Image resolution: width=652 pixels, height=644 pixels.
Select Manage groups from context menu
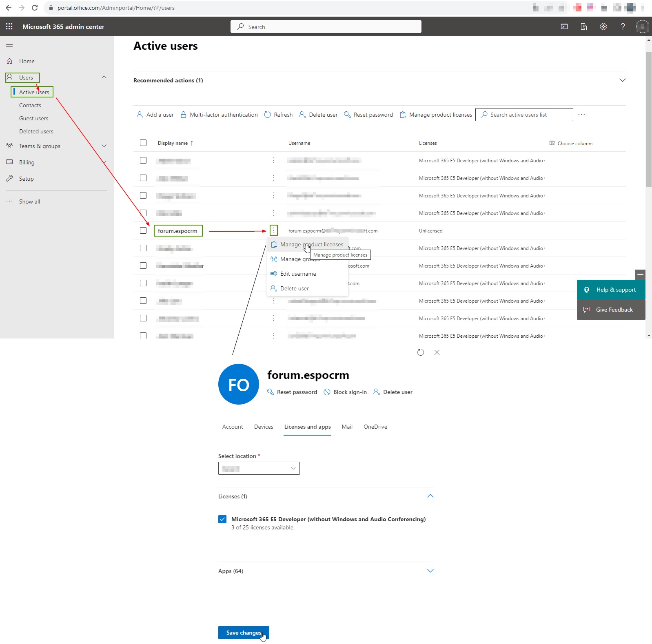tap(307, 259)
